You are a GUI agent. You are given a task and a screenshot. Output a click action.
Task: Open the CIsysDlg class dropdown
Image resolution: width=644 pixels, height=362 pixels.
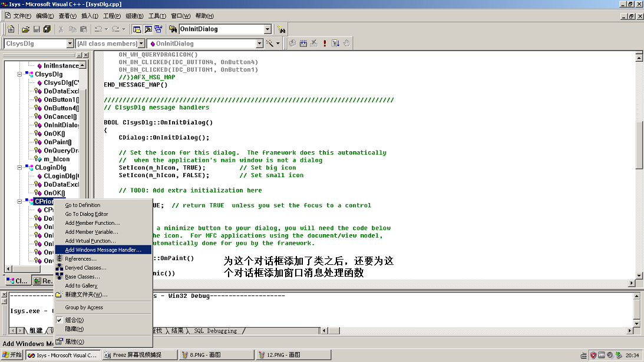(x=70, y=44)
